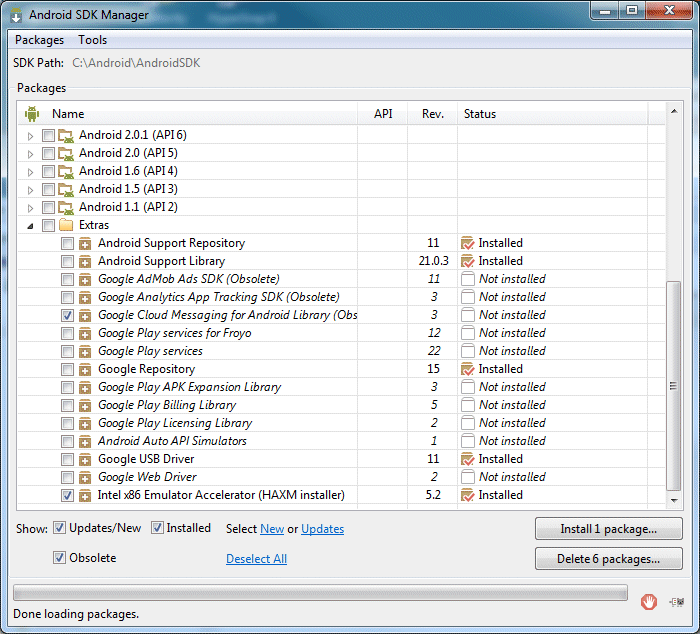Click the Delete 6 packages button

(x=608, y=559)
